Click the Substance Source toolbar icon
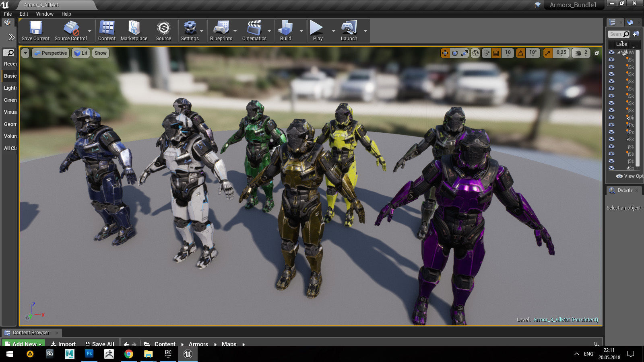This screenshot has height=362, width=644. point(163,28)
